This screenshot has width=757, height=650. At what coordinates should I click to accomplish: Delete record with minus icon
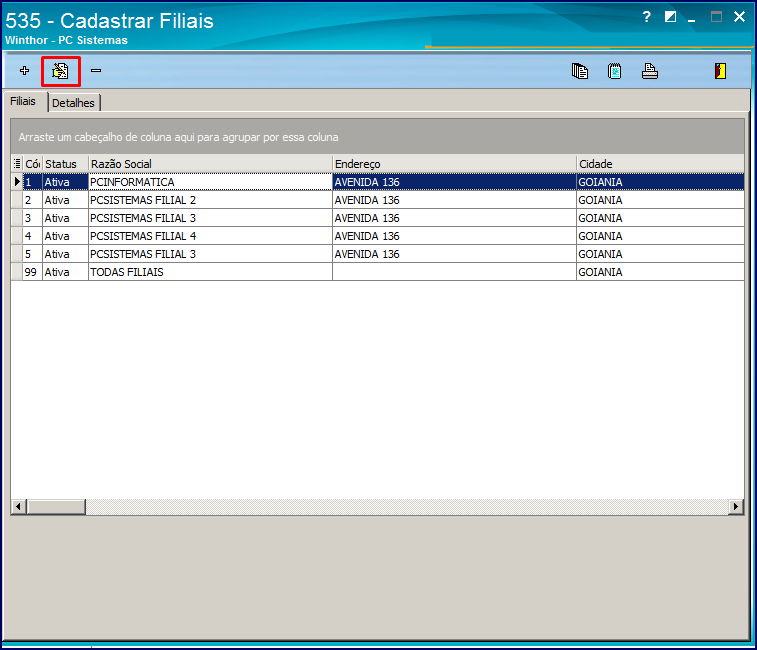point(96,71)
